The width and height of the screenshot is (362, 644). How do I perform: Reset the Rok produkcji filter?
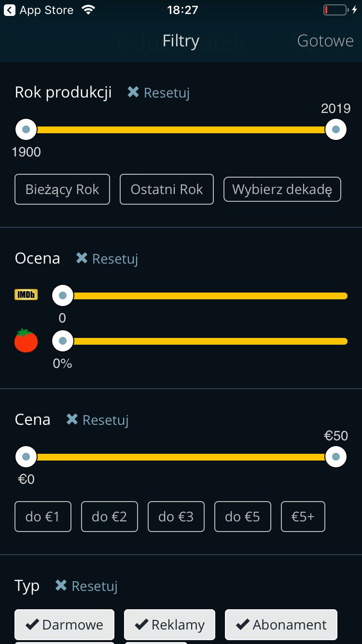158,92
